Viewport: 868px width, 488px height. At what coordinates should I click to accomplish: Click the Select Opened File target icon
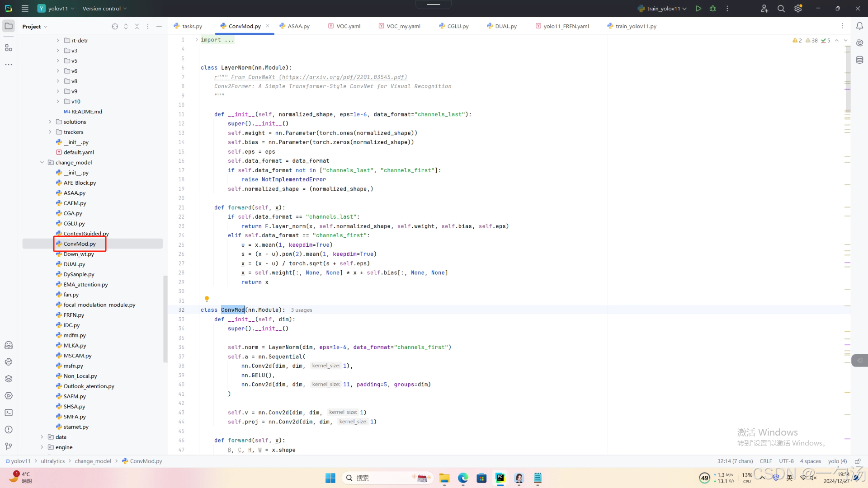[115, 27]
